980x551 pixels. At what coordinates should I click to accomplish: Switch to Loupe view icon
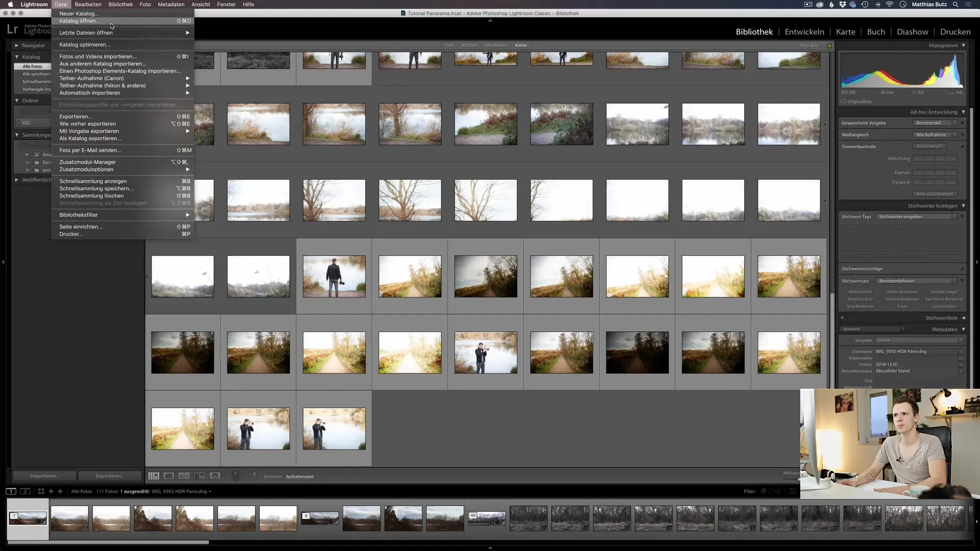tap(169, 476)
